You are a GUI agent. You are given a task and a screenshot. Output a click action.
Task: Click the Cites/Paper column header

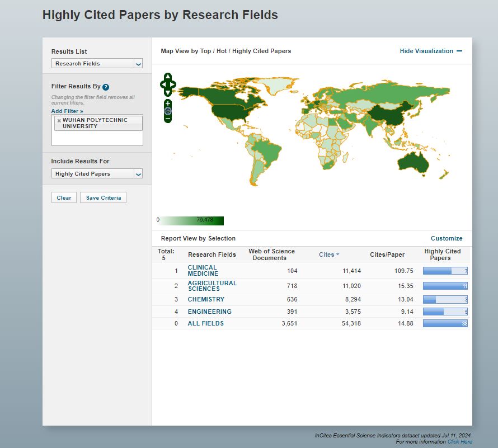pos(387,254)
